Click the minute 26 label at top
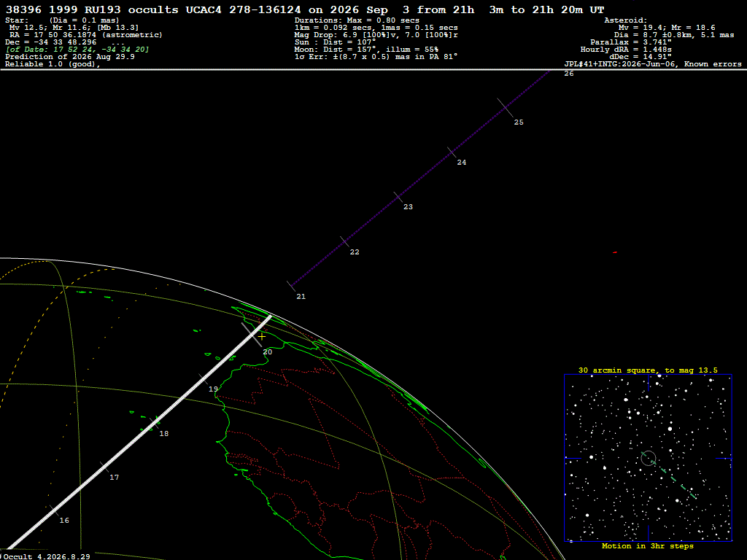Image resolution: width=747 pixels, height=560 pixels. pos(569,74)
